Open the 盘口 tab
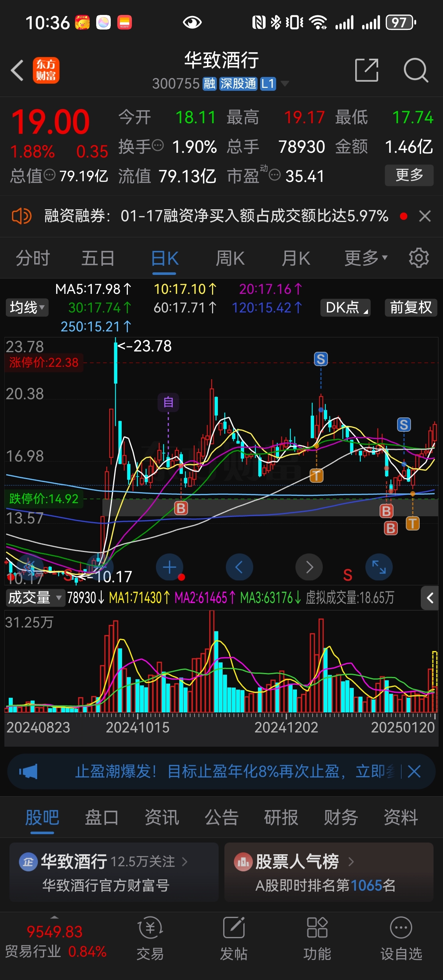Screen dimensions: 443x980 102,817
